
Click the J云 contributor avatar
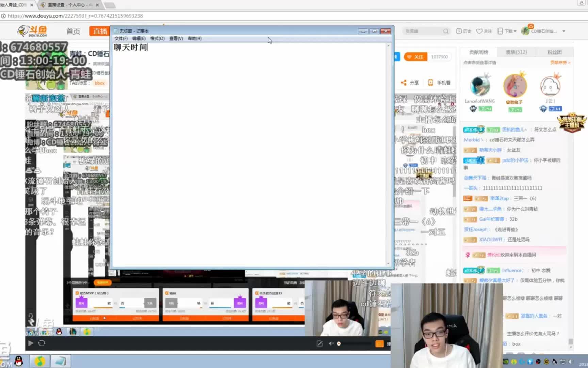(550, 86)
